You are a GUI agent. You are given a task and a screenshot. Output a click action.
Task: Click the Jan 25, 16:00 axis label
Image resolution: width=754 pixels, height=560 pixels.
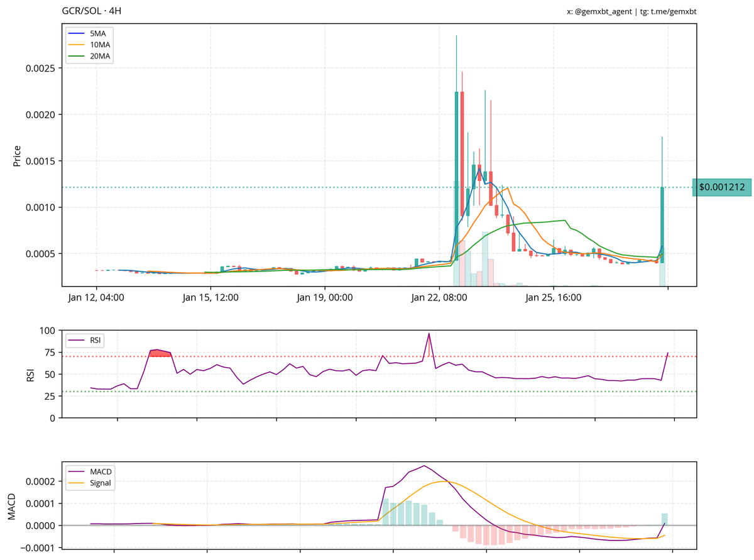(x=553, y=298)
